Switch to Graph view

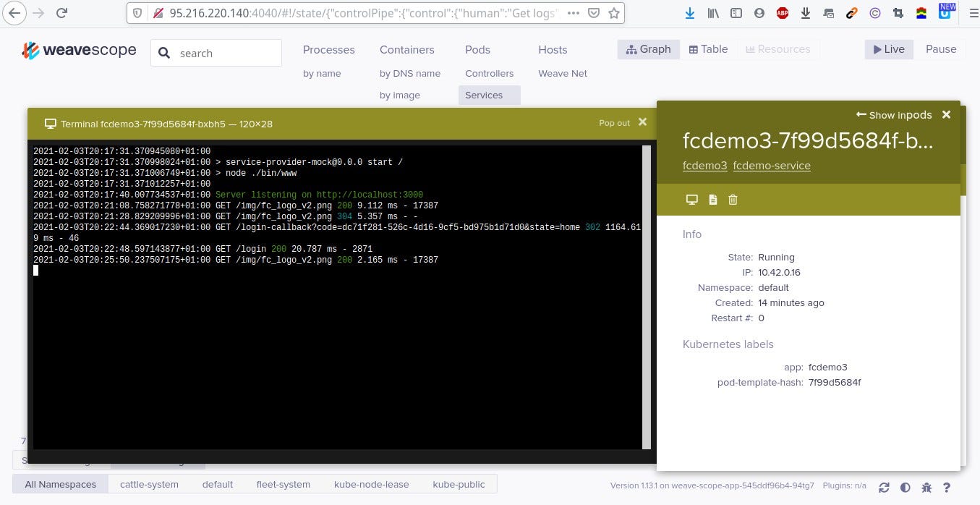coord(649,49)
